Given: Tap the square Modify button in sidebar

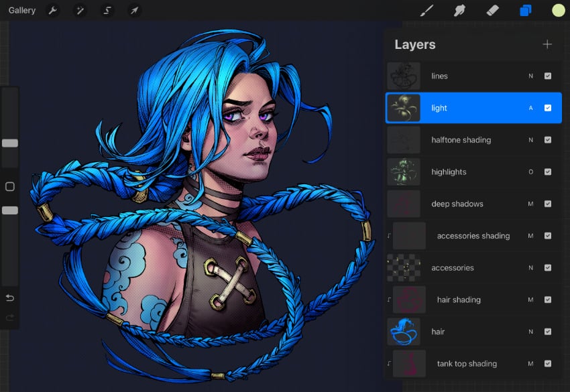Looking at the screenshot, I should pyautogui.click(x=10, y=186).
